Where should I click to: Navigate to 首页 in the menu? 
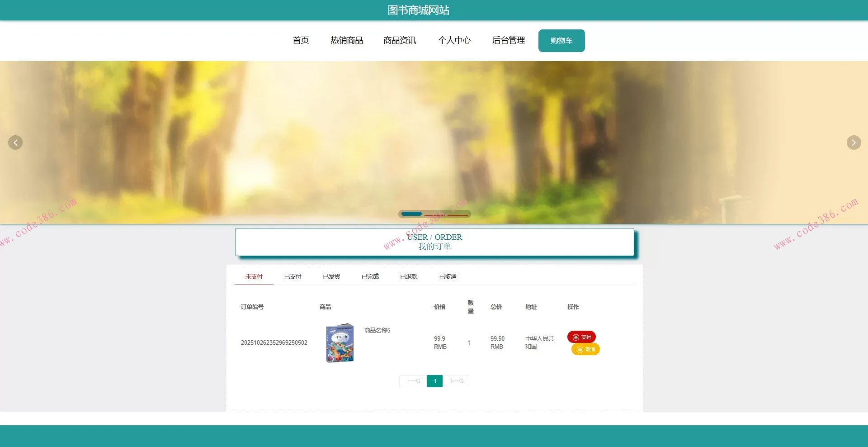(x=300, y=40)
